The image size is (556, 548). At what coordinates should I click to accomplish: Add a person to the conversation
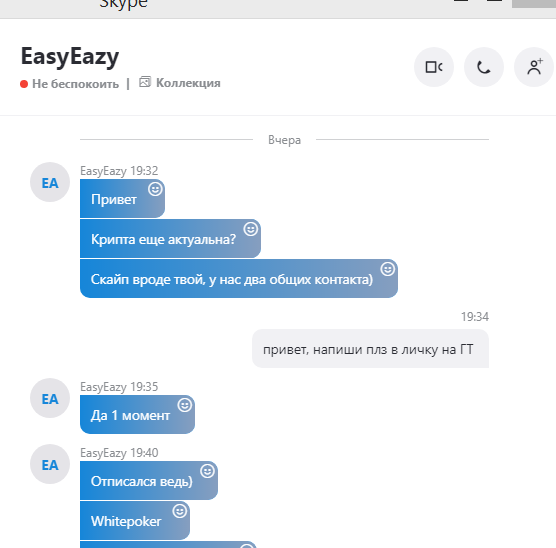[534, 67]
